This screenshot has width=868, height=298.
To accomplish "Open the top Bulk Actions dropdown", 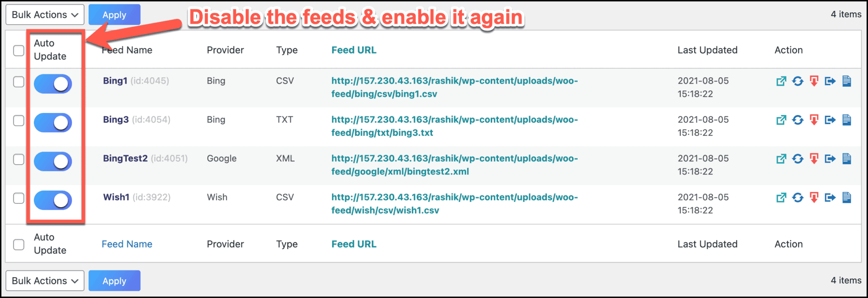I will (45, 14).
